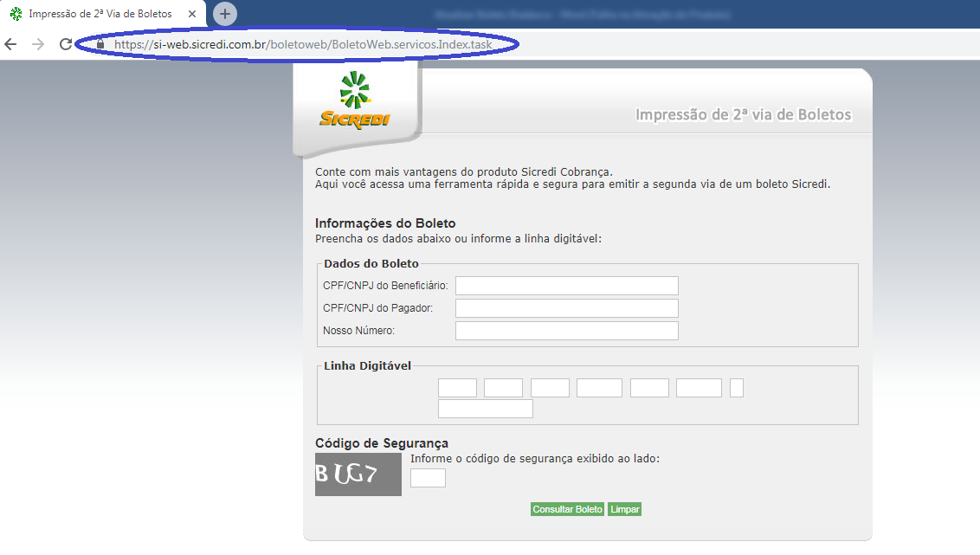Click the 'Nosso Número:' label

tap(358, 331)
